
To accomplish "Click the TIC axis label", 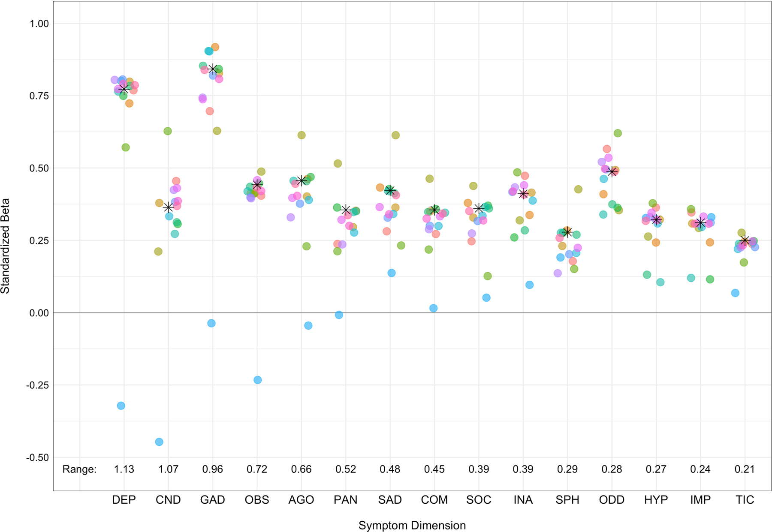I will [745, 500].
